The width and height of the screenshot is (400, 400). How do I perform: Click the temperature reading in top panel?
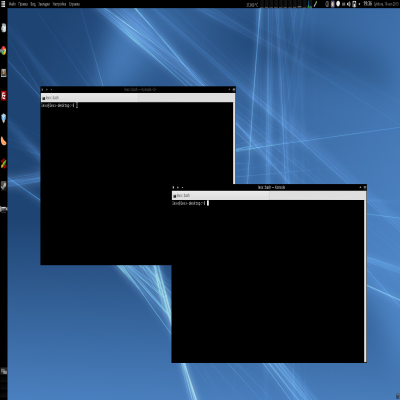252,5
